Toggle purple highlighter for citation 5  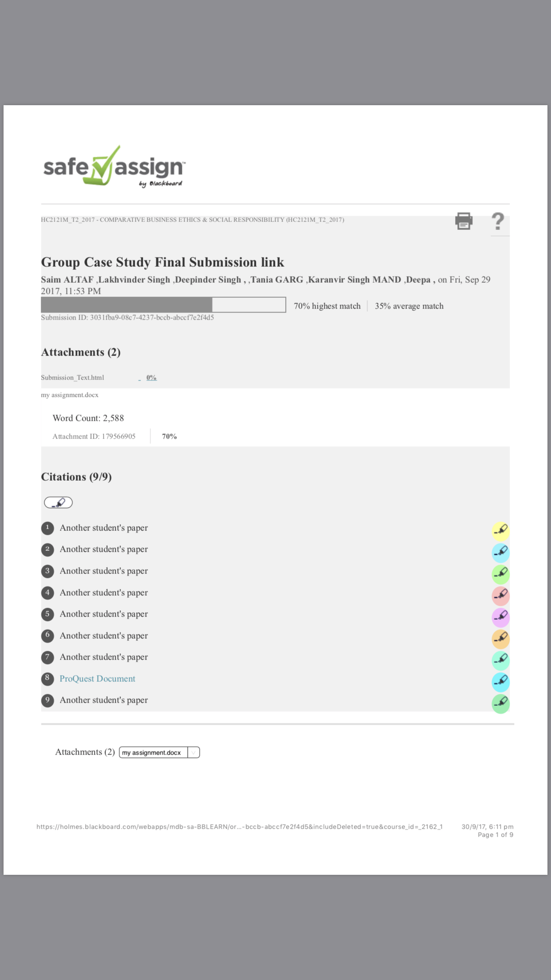pos(500,617)
